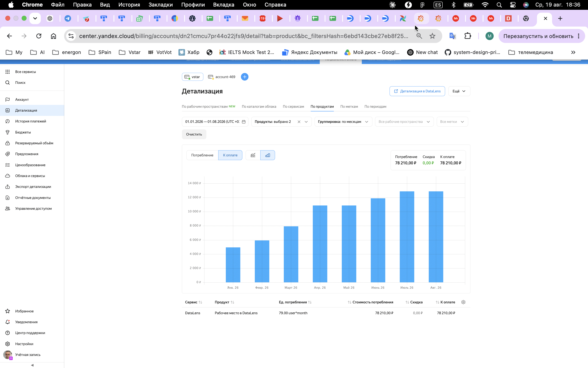Switch to По рабочим пространствам tab
This screenshot has width=588, height=368.
(x=208, y=107)
